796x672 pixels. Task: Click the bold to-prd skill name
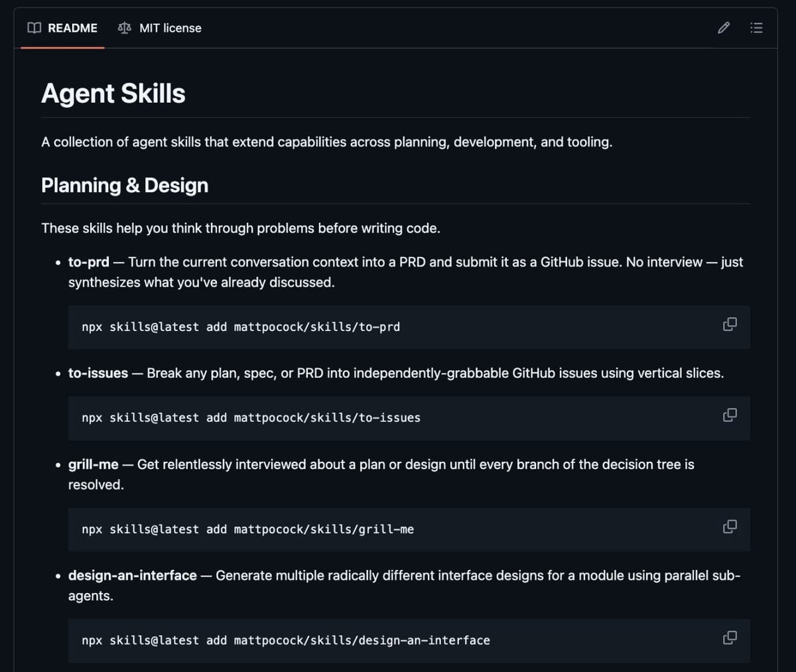(88, 262)
